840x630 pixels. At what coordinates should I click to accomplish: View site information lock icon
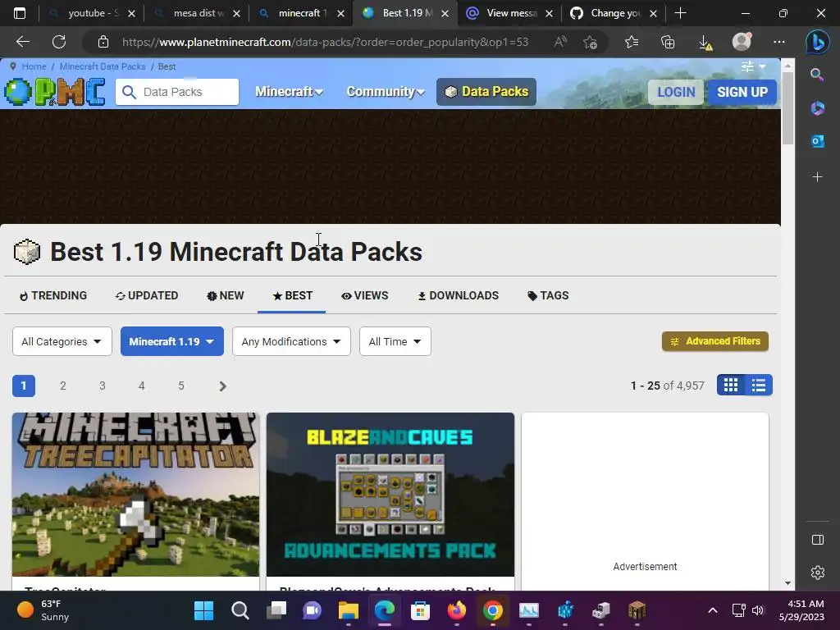pyautogui.click(x=103, y=42)
